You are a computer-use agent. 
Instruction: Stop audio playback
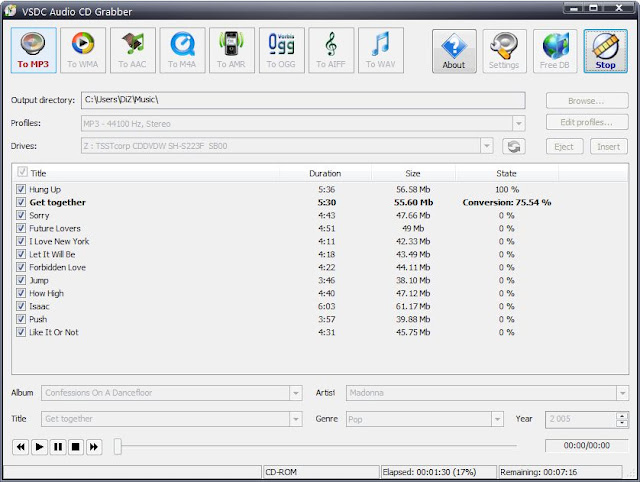(76, 447)
